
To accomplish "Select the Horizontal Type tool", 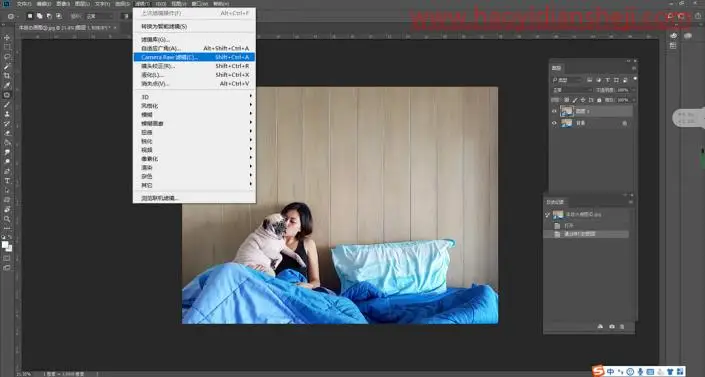I will [x=7, y=181].
